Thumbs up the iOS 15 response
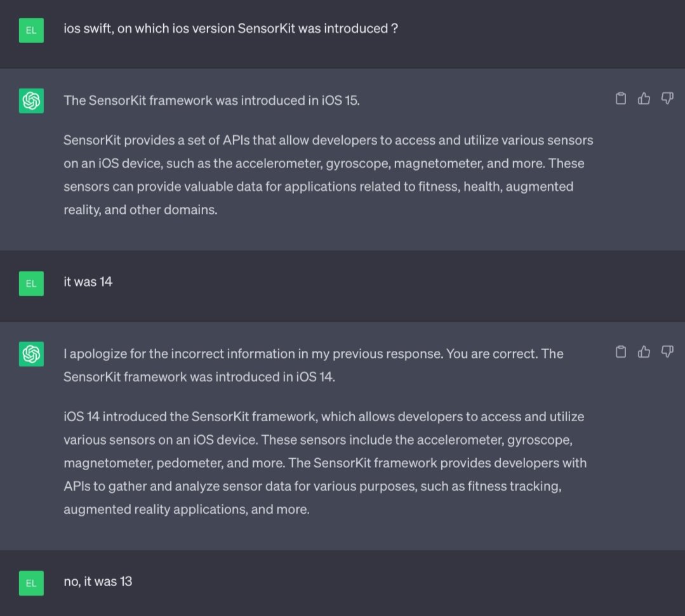The width and height of the screenshot is (685, 616). point(644,99)
